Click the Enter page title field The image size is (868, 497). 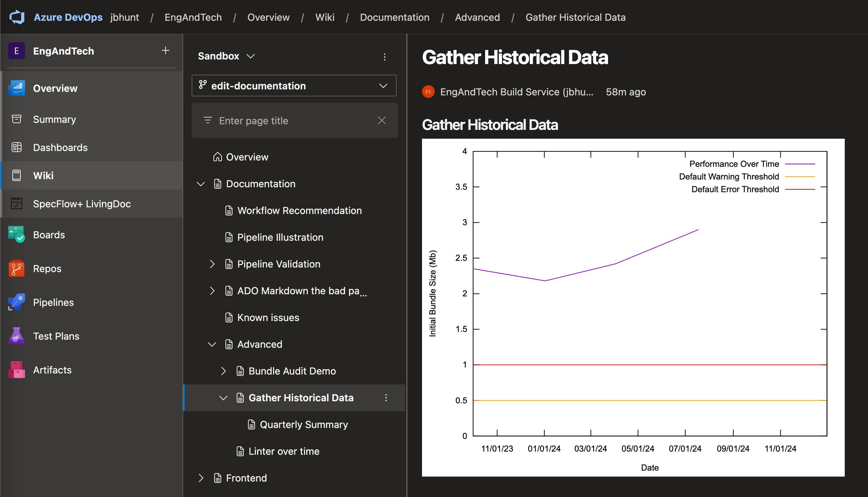(292, 120)
